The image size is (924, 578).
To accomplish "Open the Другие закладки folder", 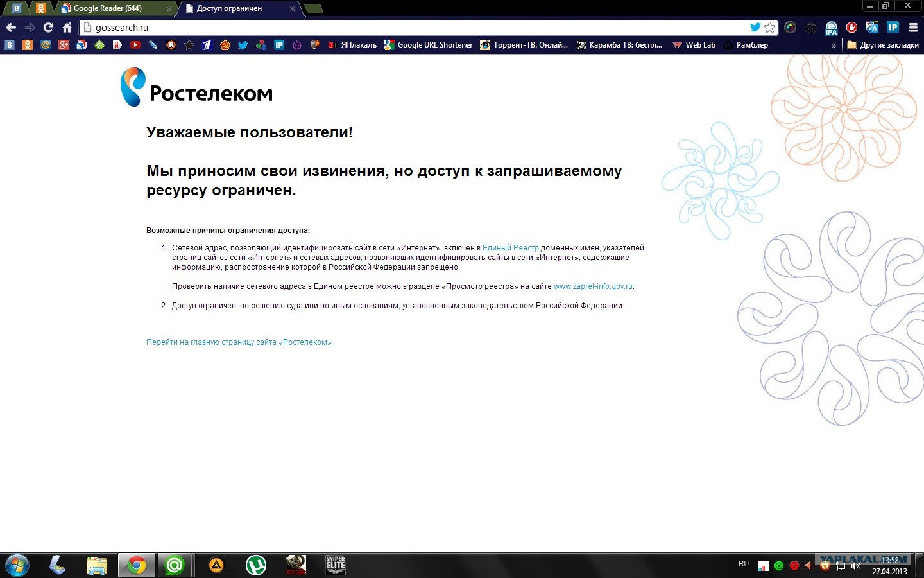I will tap(883, 45).
